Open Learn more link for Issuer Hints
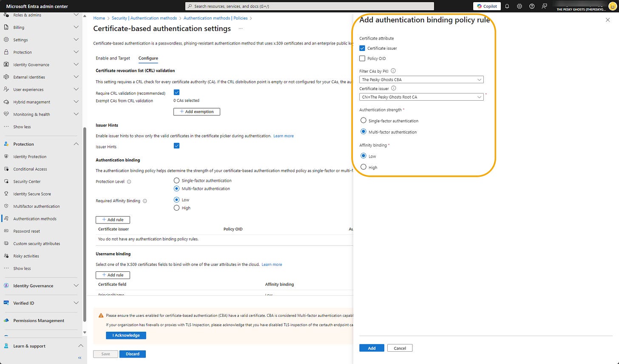The width and height of the screenshot is (619, 364). pyautogui.click(x=284, y=136)
